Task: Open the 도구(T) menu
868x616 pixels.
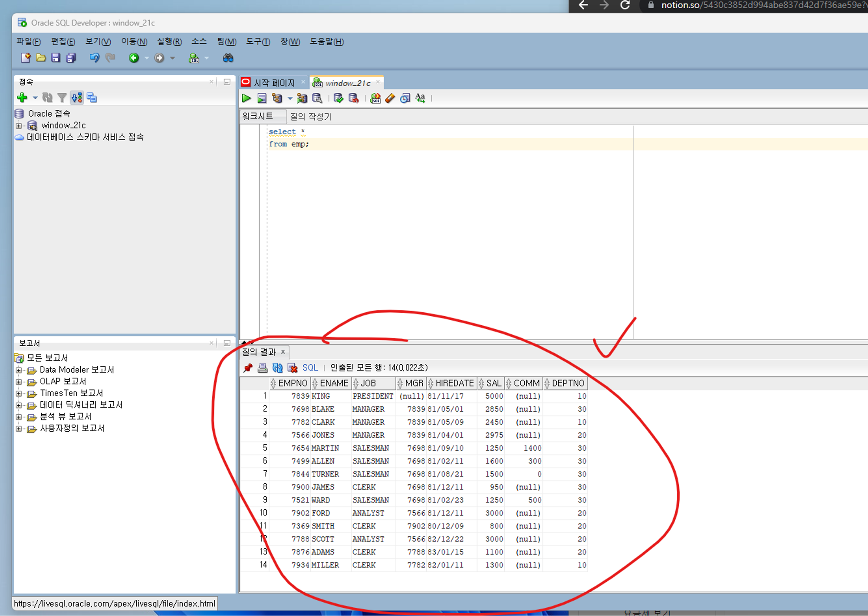Action: 258,42
